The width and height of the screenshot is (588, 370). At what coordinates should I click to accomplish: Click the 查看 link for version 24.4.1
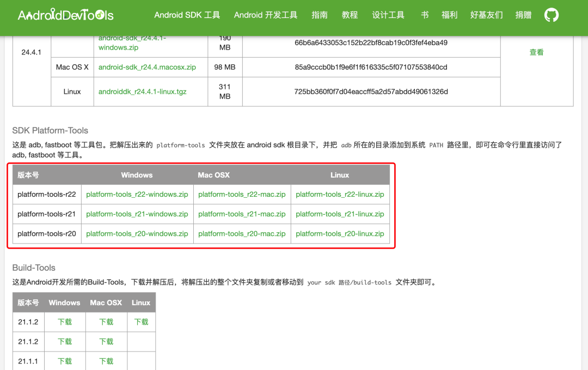pyautogui.click(x=536, y=52)
